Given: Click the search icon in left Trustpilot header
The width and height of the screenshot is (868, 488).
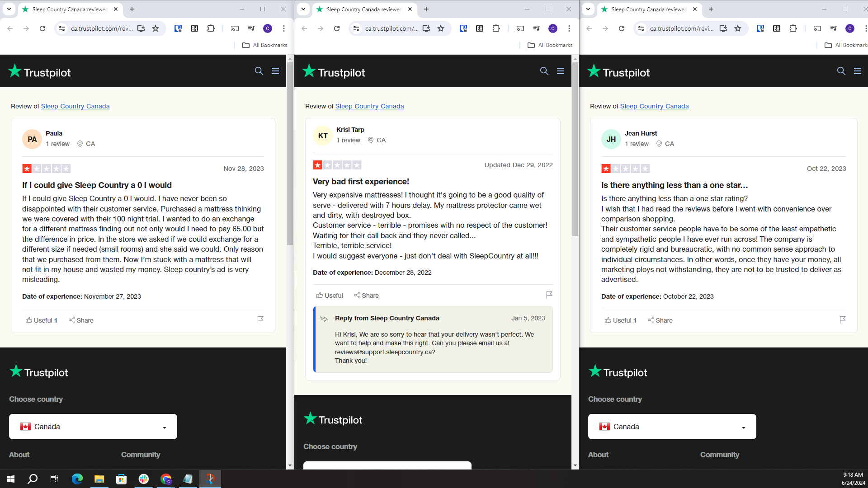Looking at the screenshot, I should [x=259, y=71].
